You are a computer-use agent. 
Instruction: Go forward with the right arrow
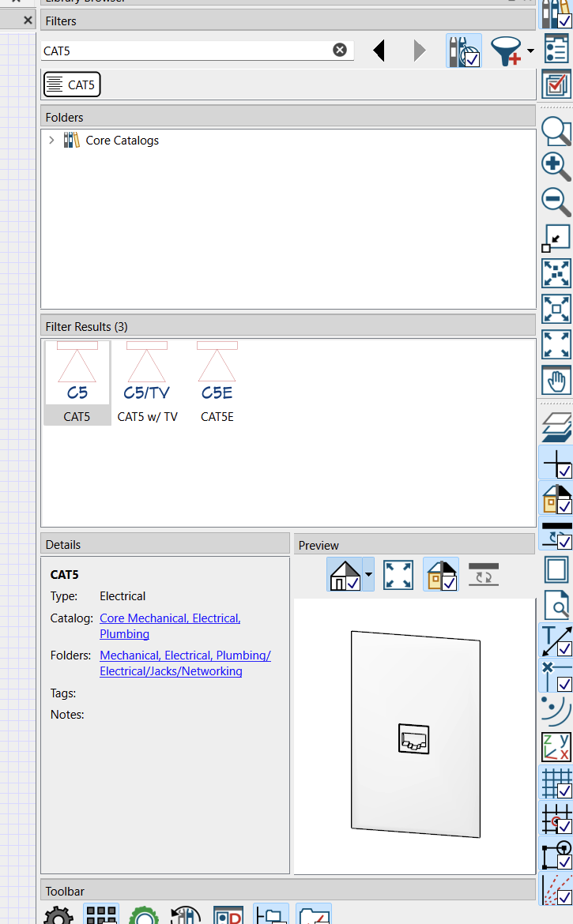tap(419, 51)
